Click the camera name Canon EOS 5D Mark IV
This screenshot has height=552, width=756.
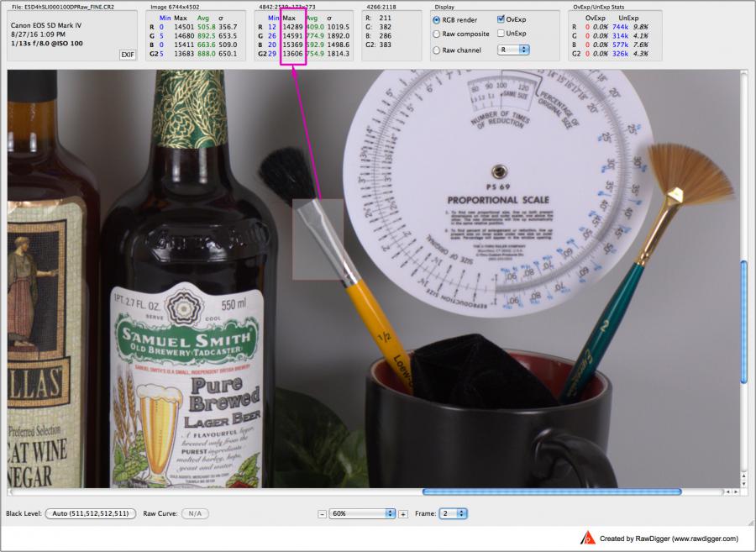[x=46, y=25]
